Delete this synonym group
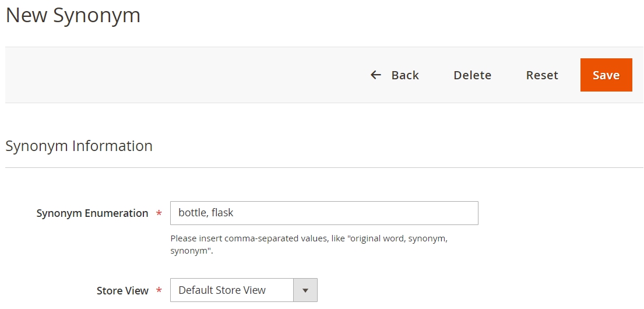The width and height of the screenshot is (644, 309). click(472, 75)
